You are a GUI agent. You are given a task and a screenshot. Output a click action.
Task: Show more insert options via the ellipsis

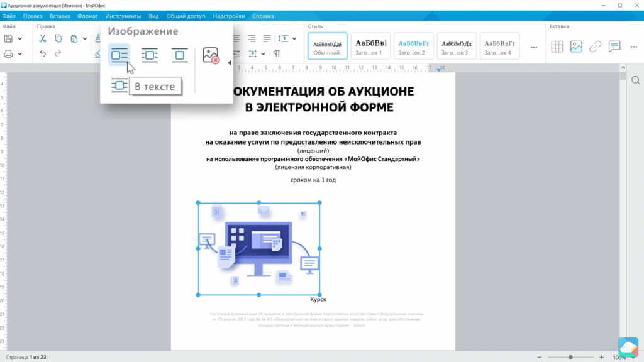click(634, 47)
